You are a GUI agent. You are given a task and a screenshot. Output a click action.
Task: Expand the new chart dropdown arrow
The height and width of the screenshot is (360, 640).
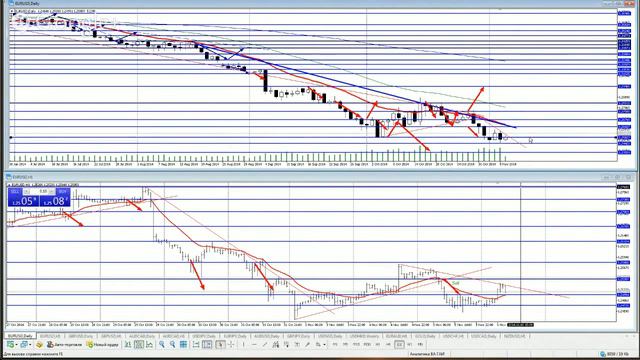click(x=16, y=344)
